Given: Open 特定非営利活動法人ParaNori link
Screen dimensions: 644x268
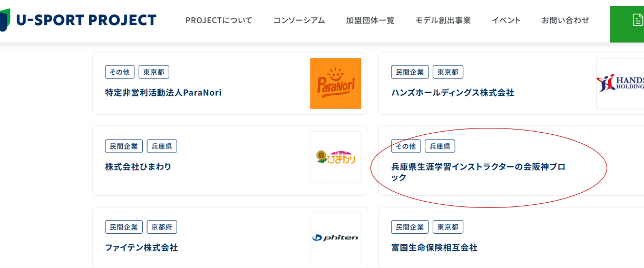Looking at the screenshot, I should [x=163, y=92].
